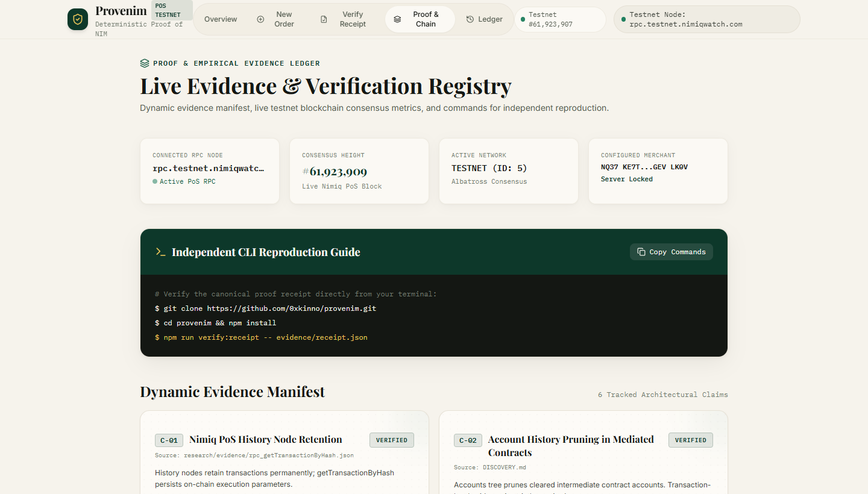Click the Consensus Height card
The height and width of the screenshot is (494, 868).
(x=359, y=171)
